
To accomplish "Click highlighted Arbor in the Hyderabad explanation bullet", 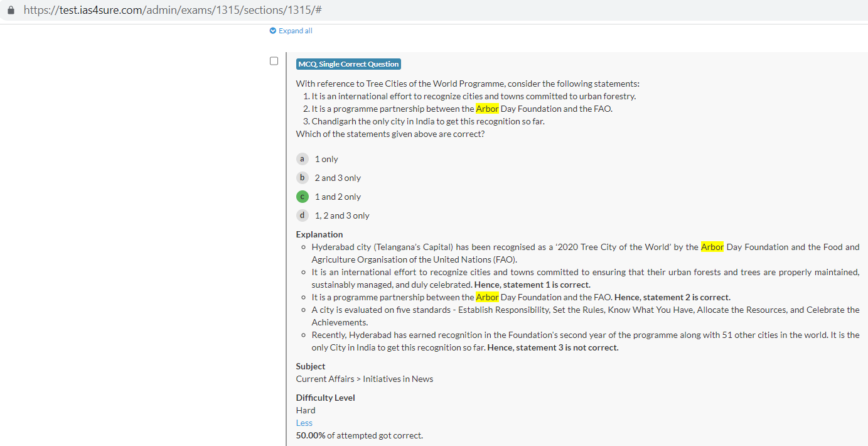I will tap(712, 247).
